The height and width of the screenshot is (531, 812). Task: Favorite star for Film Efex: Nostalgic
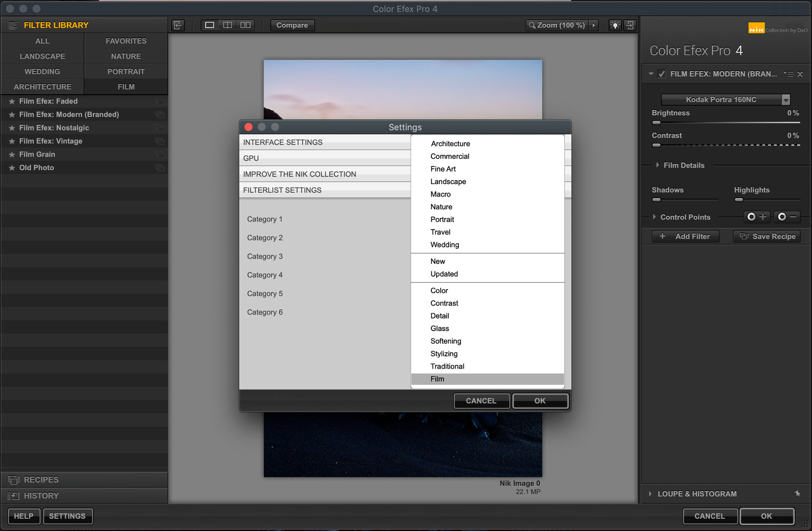pos(12,128)
